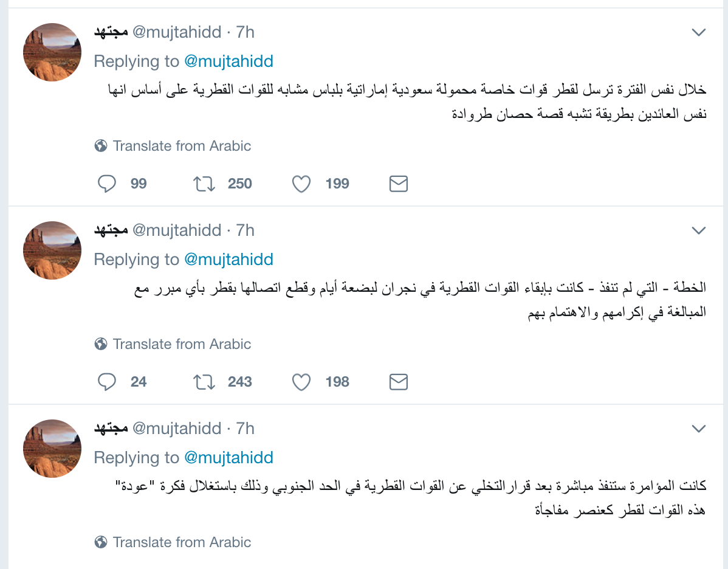Open first tweet's profile avatar
This screenshot has width=728, height=569.
point(52,52)
